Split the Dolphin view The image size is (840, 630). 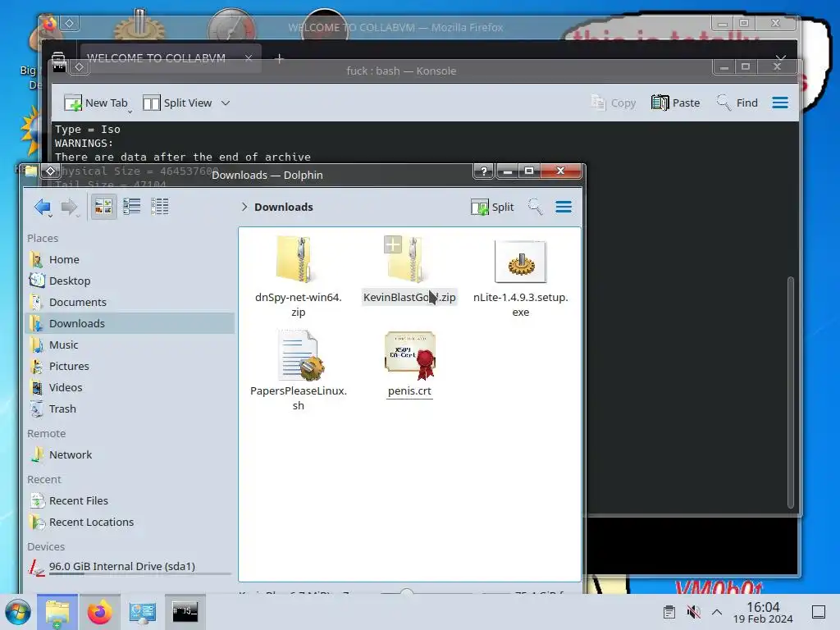tap(492, 207)
